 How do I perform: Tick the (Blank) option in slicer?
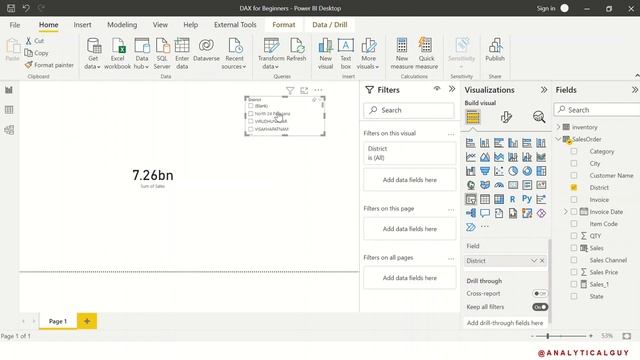(251, 106)
